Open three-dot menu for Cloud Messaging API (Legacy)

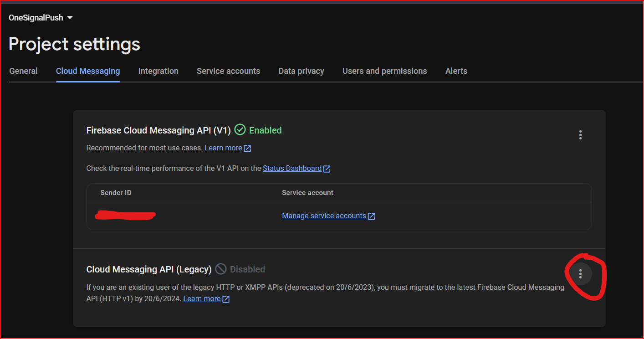pos(580,274)
